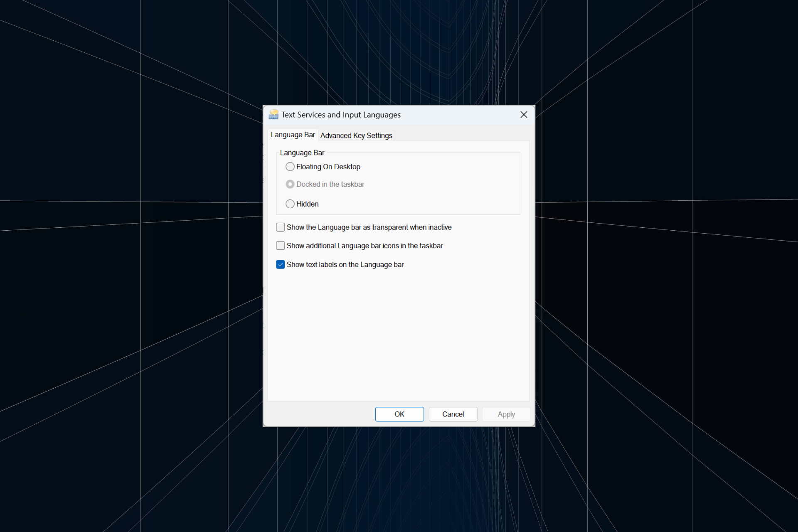Uncheck Show text labels on the Language bar

point(280,264)
